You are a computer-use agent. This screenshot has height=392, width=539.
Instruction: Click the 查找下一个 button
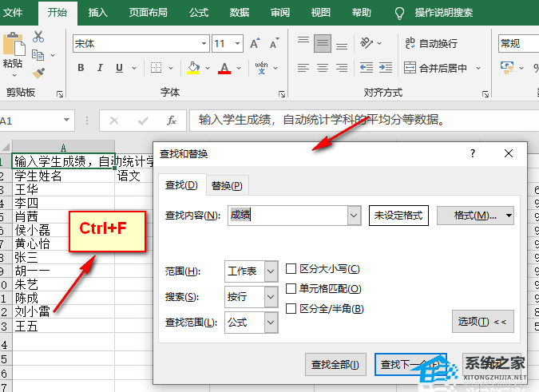pos(410,364)
